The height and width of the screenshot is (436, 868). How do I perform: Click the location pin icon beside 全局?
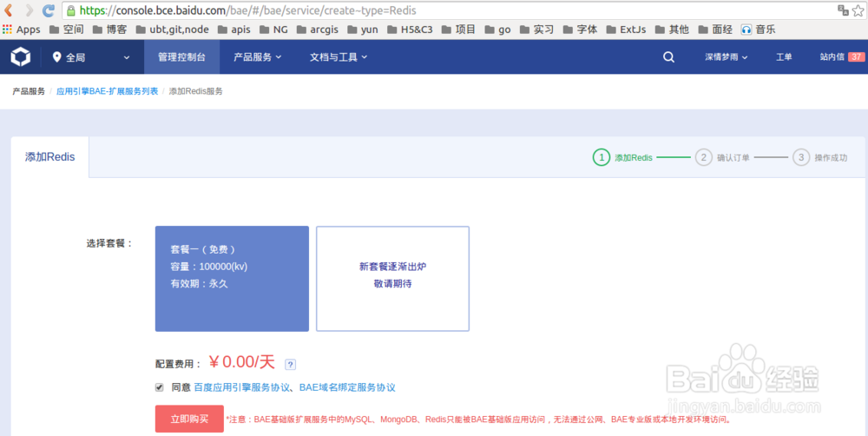tap(56, 56)
